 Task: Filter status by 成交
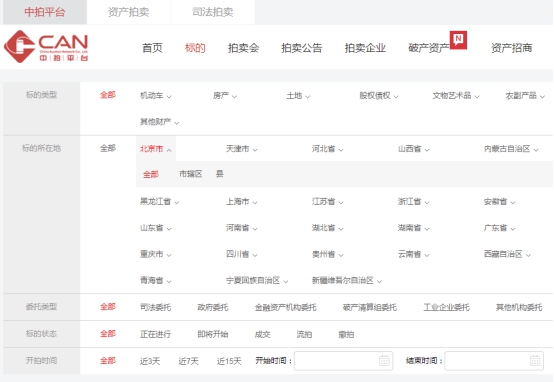[x=263, y=334]
